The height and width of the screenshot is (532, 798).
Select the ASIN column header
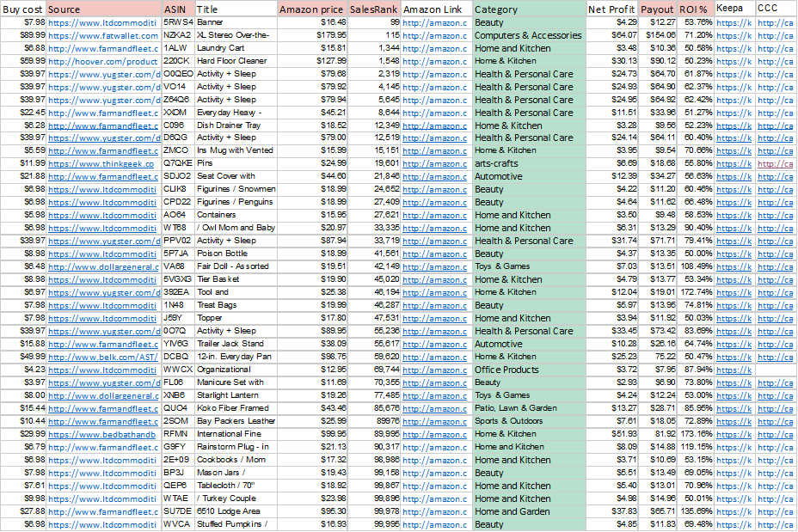tap(178, 9)
